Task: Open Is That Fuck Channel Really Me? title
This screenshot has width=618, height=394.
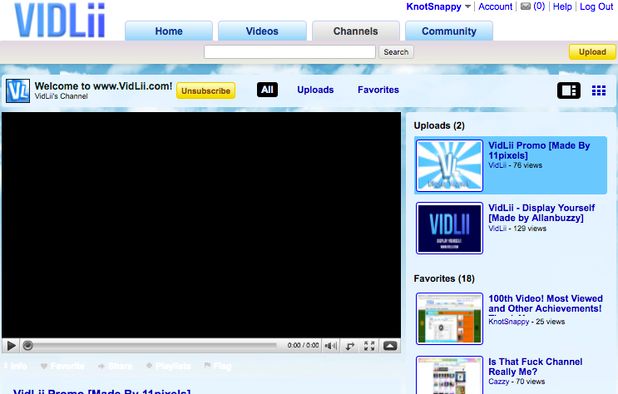Action: 535,366
